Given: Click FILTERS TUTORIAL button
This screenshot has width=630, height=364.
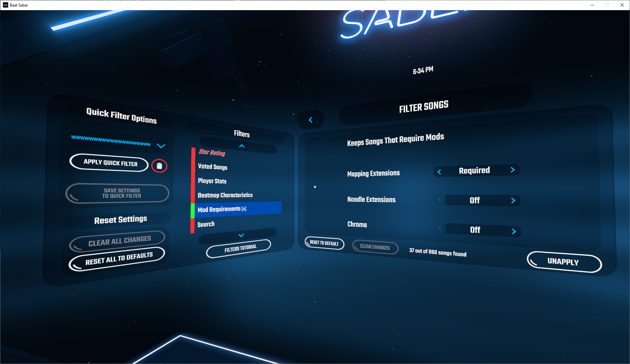Looking at the screenshot, I should coord(240,247).
